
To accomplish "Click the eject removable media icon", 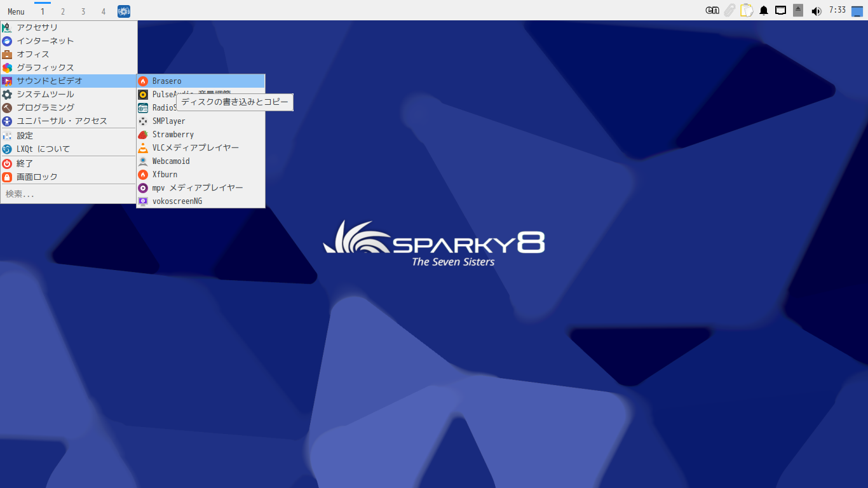I will [799, 11].
